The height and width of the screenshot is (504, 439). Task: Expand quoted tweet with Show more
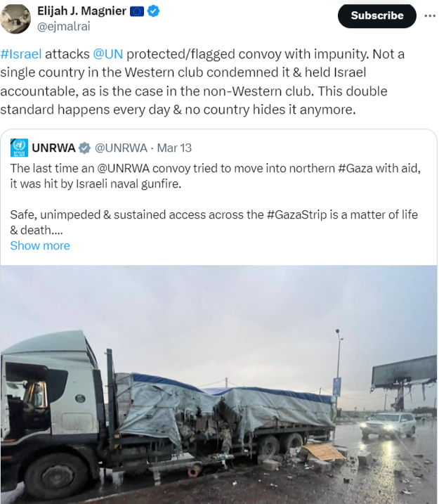[x=40, y=245]
